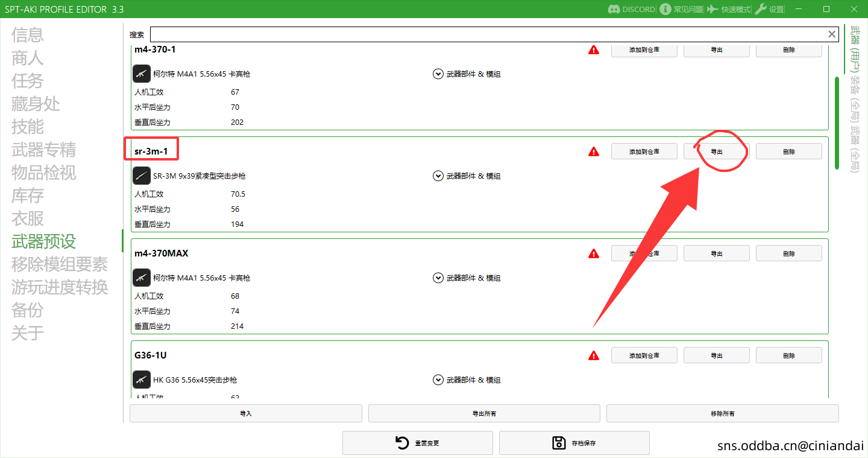This screenshot has width=868, height=458.
Task: Open 移除模组要素 in the sidebar
Action: tap(60, 264)
